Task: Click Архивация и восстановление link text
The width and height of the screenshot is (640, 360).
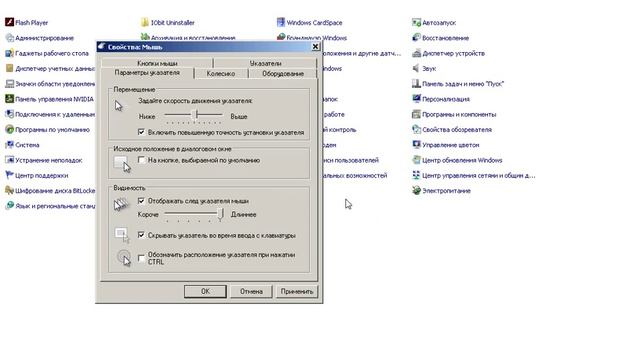Action: tap(193, 38)
